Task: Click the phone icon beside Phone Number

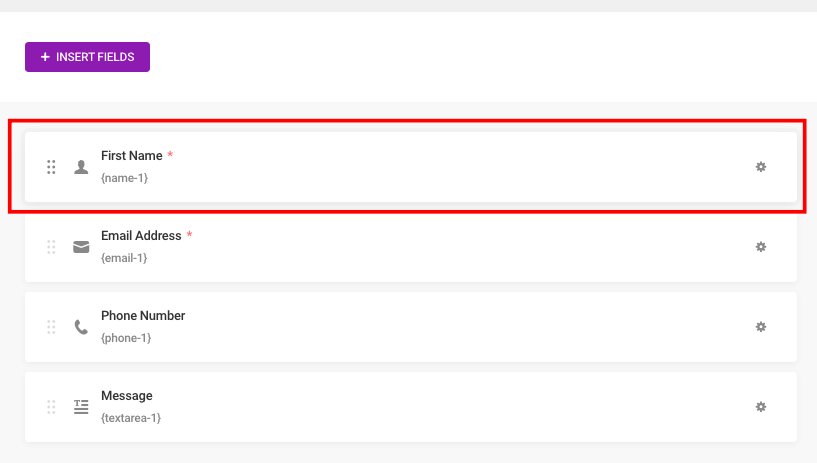Action: coord(81,327)
